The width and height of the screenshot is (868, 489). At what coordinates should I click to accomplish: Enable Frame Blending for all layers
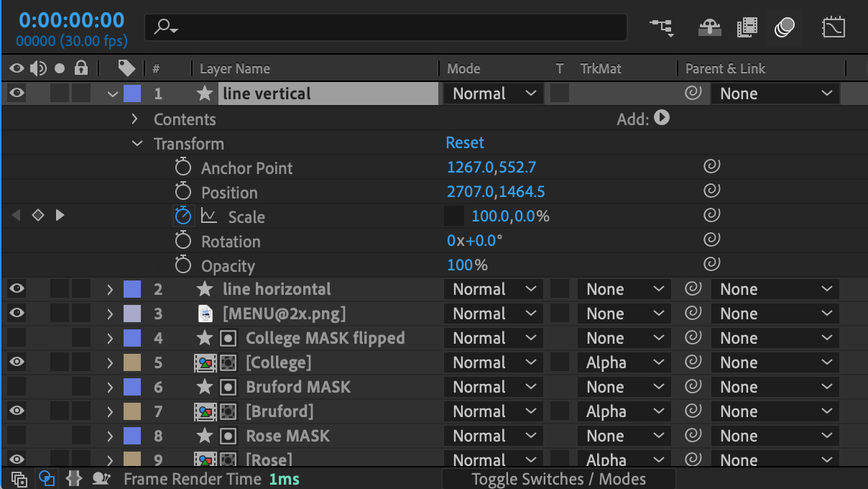747,27
